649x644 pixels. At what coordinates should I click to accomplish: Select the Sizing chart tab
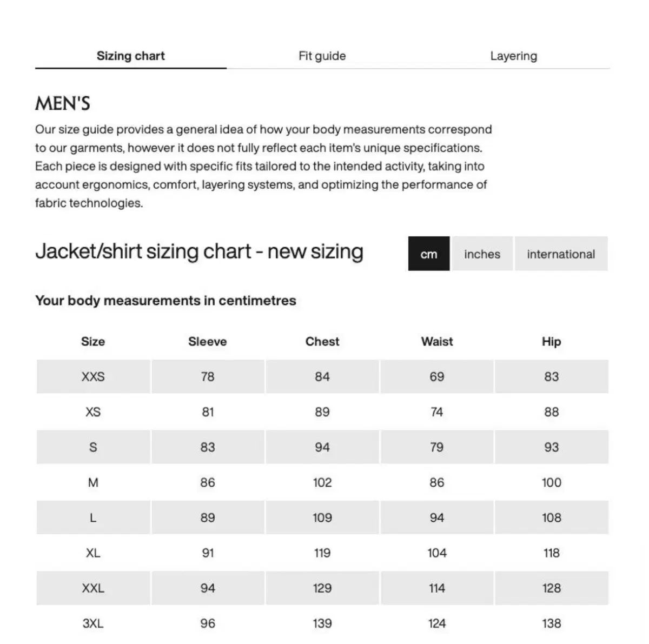point(130,56)
